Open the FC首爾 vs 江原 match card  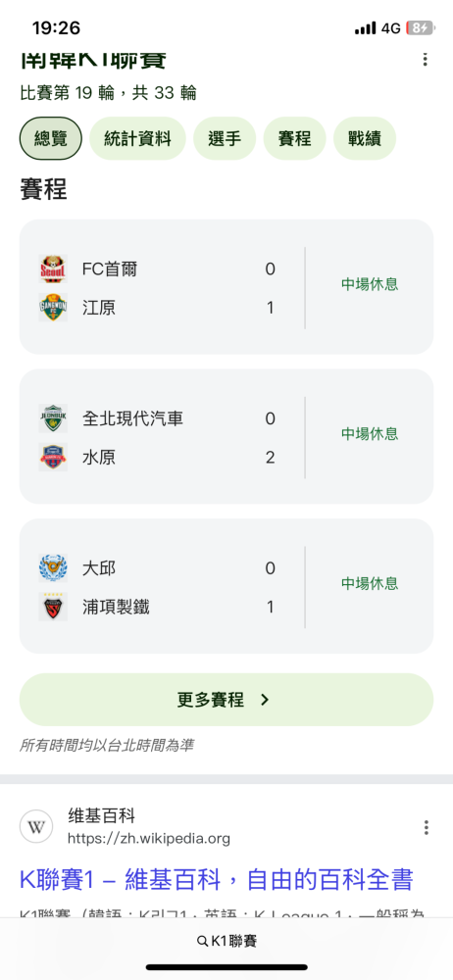pyautogui.click(x=226, y=287)
